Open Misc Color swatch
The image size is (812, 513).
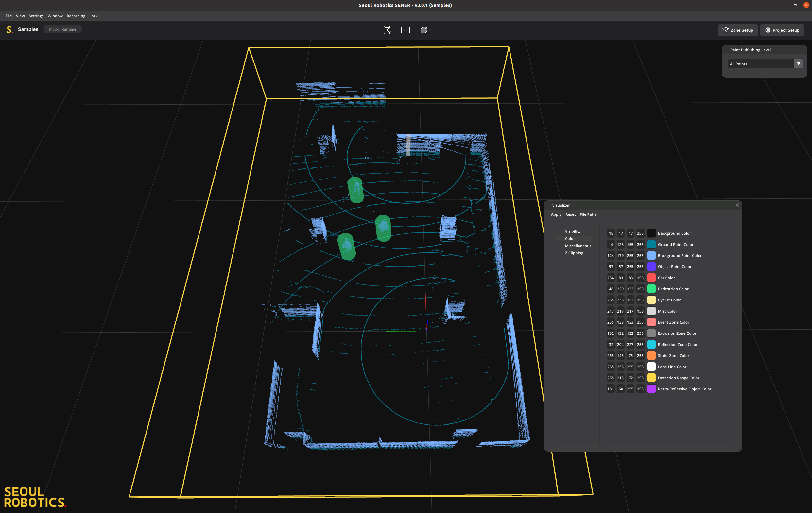pos(651,311)
